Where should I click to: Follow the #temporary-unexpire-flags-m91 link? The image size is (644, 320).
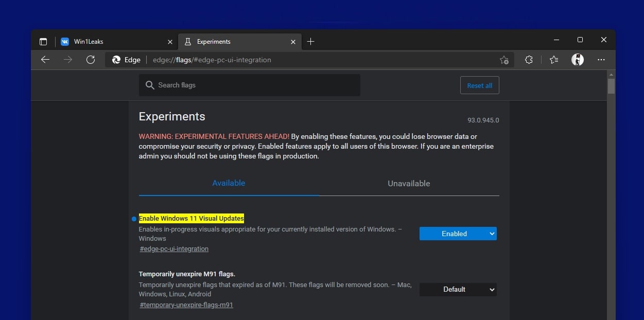[x=186, y=305]
